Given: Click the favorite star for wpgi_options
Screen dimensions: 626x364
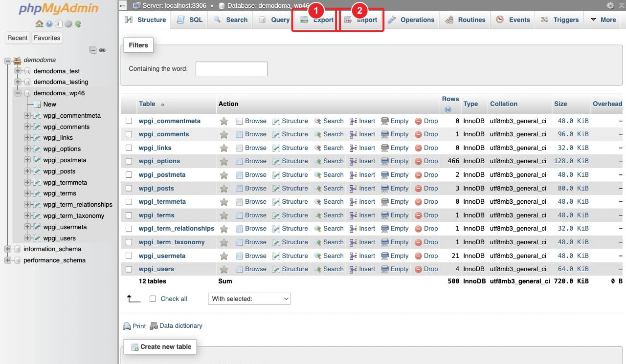Looking at the screenshot, I should pyautogui.click(x=224, y=161).
